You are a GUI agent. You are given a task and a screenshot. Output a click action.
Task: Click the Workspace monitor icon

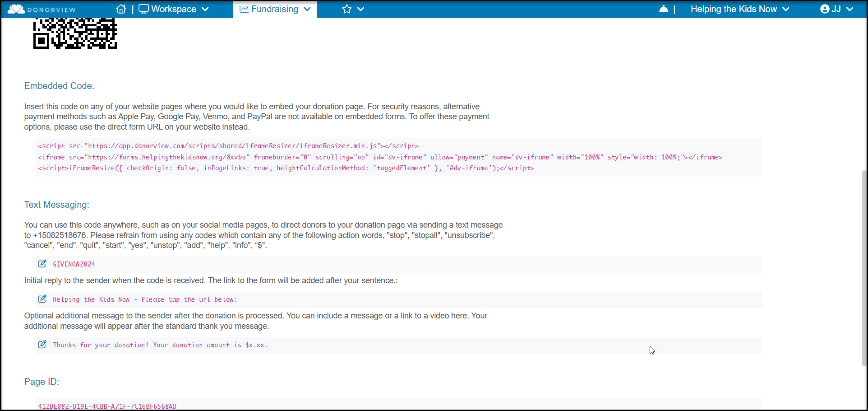[143, 9]
